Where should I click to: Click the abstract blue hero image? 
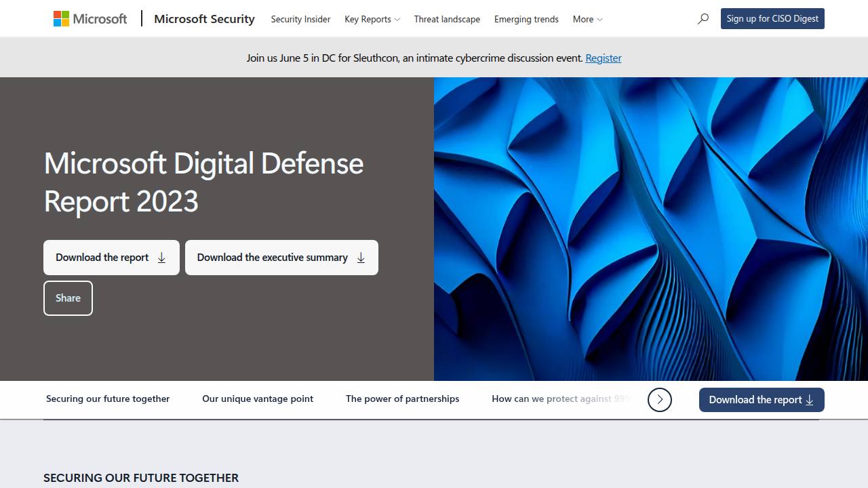click(x=651, y=229)
